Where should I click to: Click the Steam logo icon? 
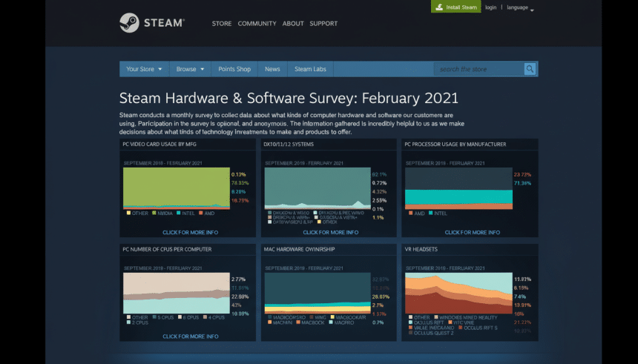tap(129, 23)
